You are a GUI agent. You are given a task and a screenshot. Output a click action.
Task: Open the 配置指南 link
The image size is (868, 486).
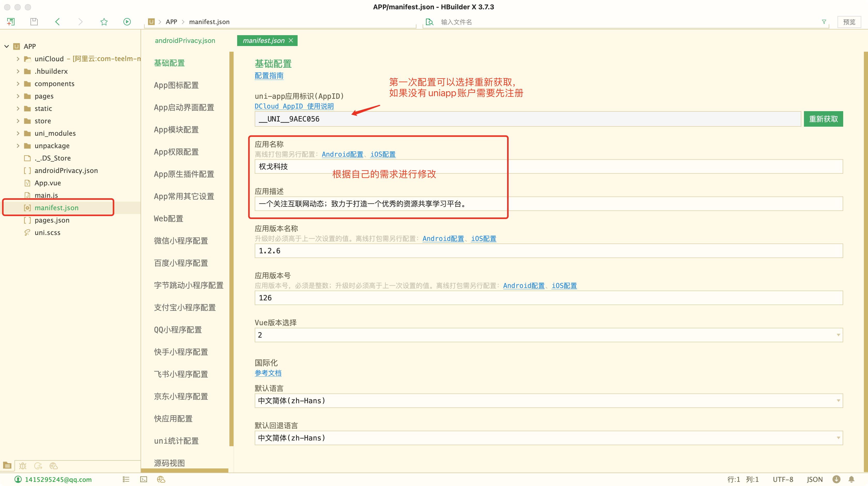tap(269, 75)
